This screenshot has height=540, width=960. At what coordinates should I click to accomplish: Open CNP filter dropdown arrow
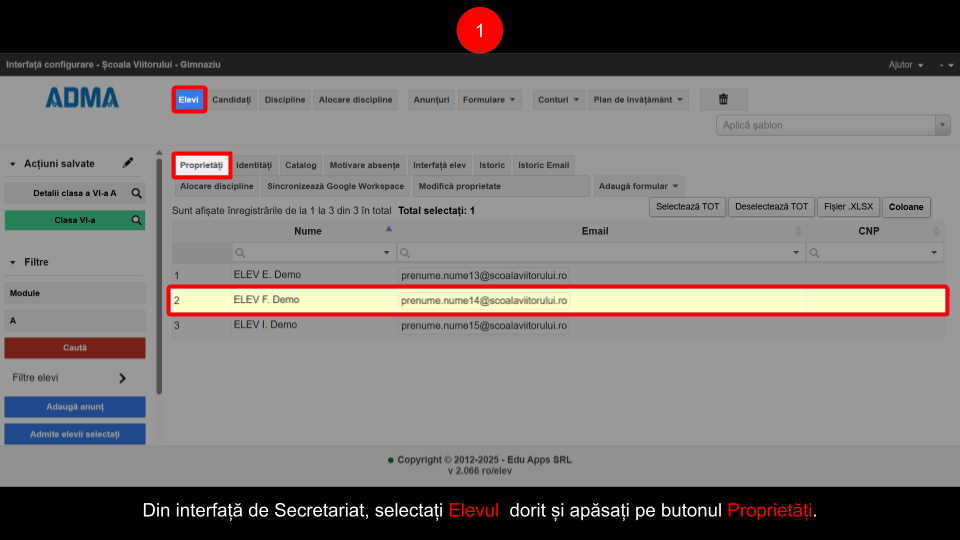tap(934, 253)
